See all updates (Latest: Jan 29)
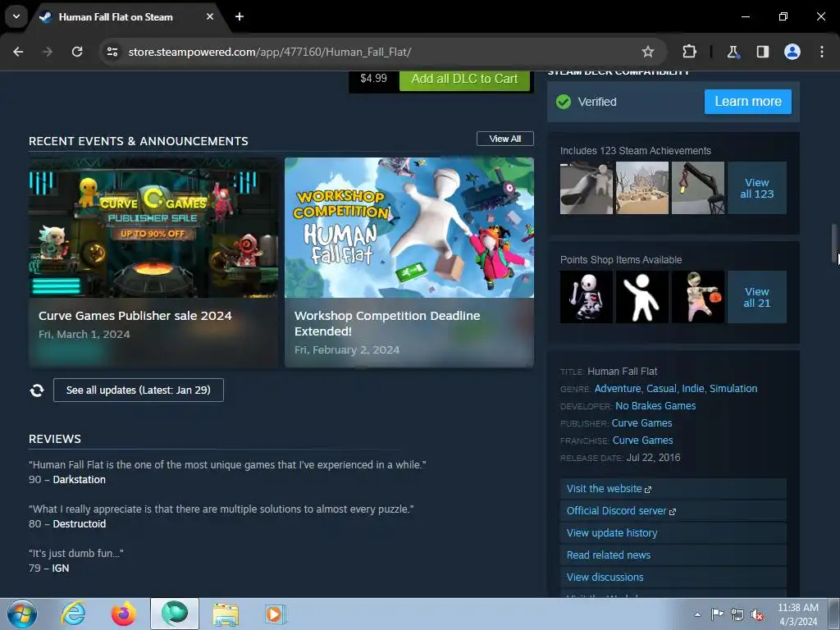 click(x=138, y=390)
